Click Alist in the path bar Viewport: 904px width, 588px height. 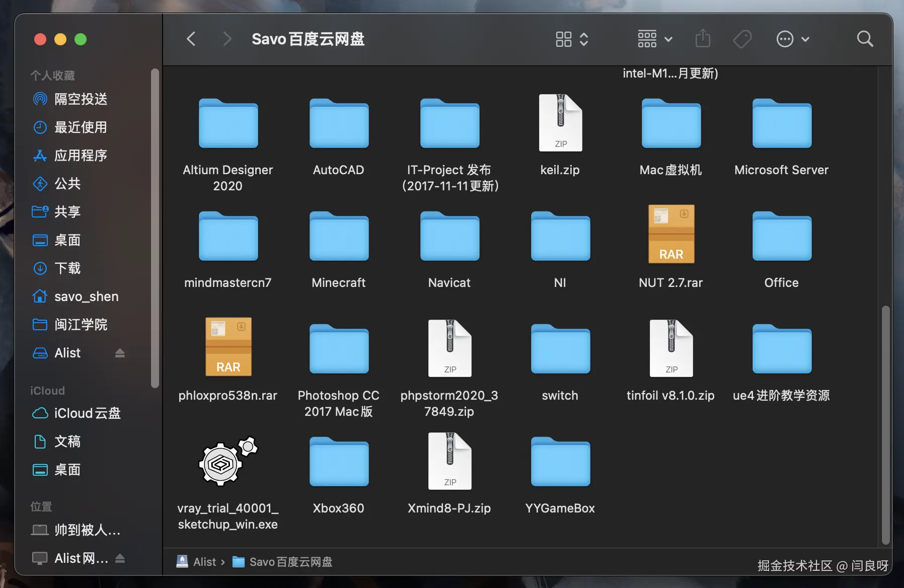196,562
